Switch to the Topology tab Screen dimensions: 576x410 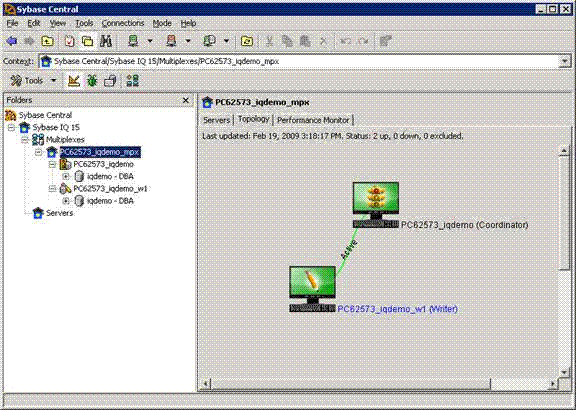click(x=253, y=119)
